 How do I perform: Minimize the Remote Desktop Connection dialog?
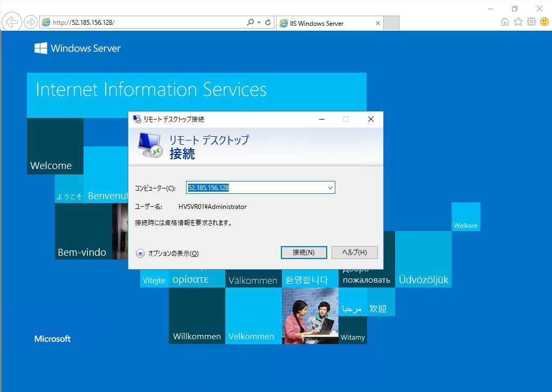pyautogui.click(x=322, y=119)
